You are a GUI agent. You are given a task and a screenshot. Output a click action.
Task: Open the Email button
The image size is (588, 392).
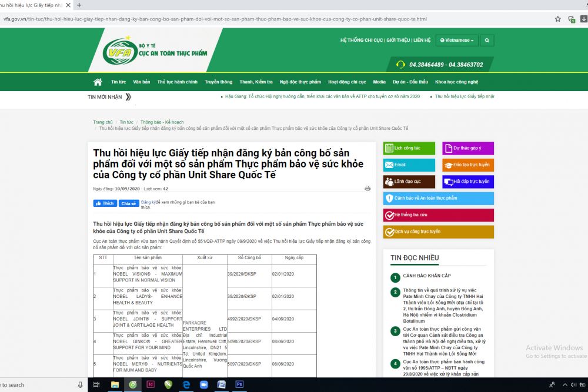click(x=409, y=165)
